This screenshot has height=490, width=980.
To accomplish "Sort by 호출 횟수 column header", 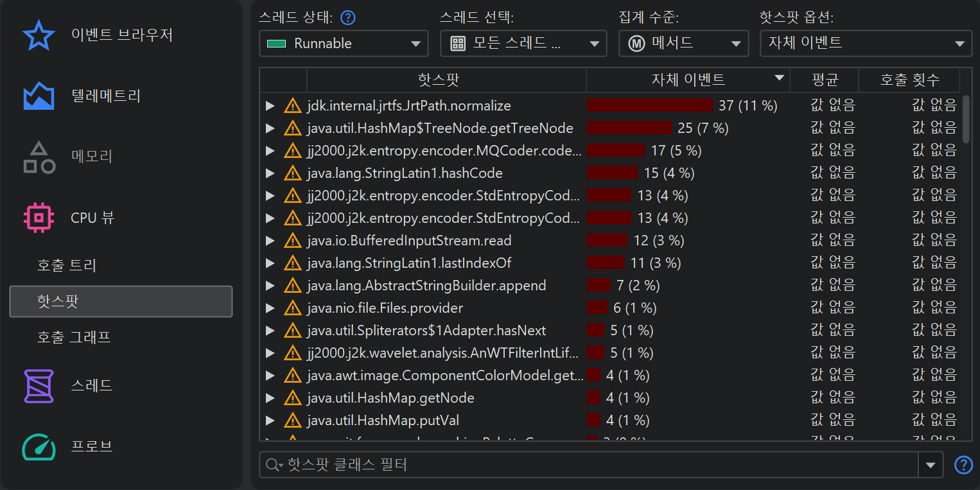I will 909,80.
